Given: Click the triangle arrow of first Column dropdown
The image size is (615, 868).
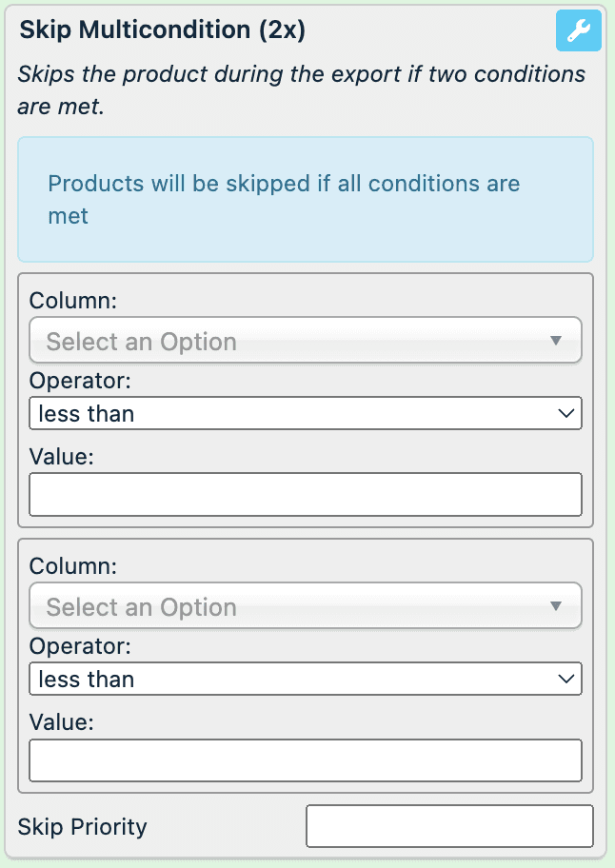Looking at the screenshot, I should pos(556,341).
